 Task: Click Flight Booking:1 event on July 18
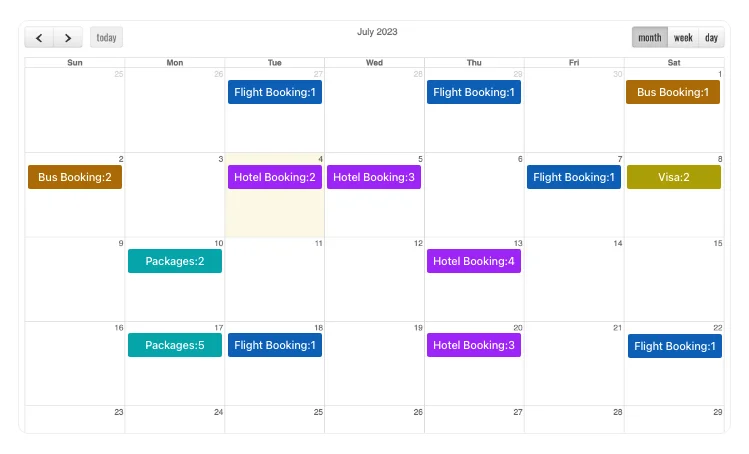click(x=275, y=345)
